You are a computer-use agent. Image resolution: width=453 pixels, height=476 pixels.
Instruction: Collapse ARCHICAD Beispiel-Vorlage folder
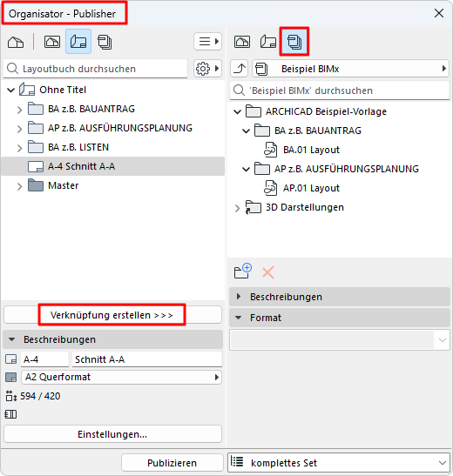point(237,111)
